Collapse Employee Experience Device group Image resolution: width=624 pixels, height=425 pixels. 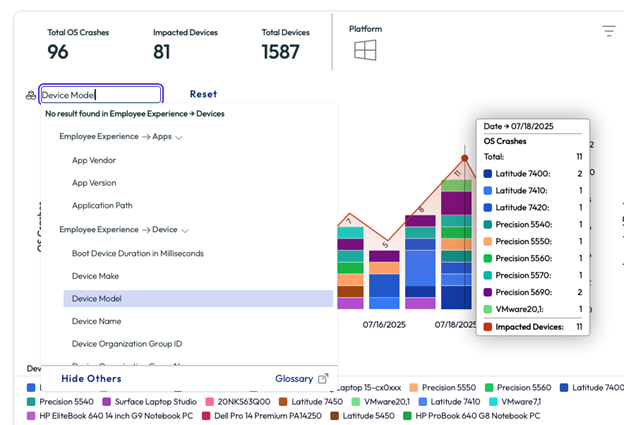click(x=123, y=230)
